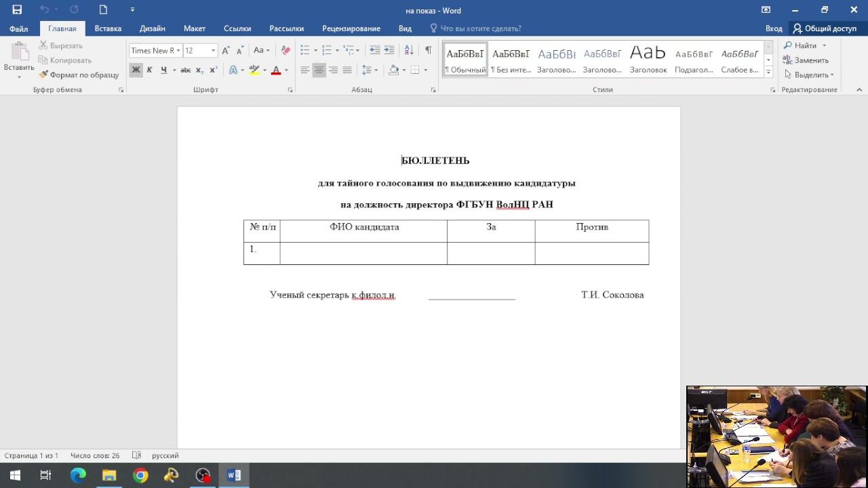Switch to the Вид tab

pyautogui.click(x=405, y=28)
